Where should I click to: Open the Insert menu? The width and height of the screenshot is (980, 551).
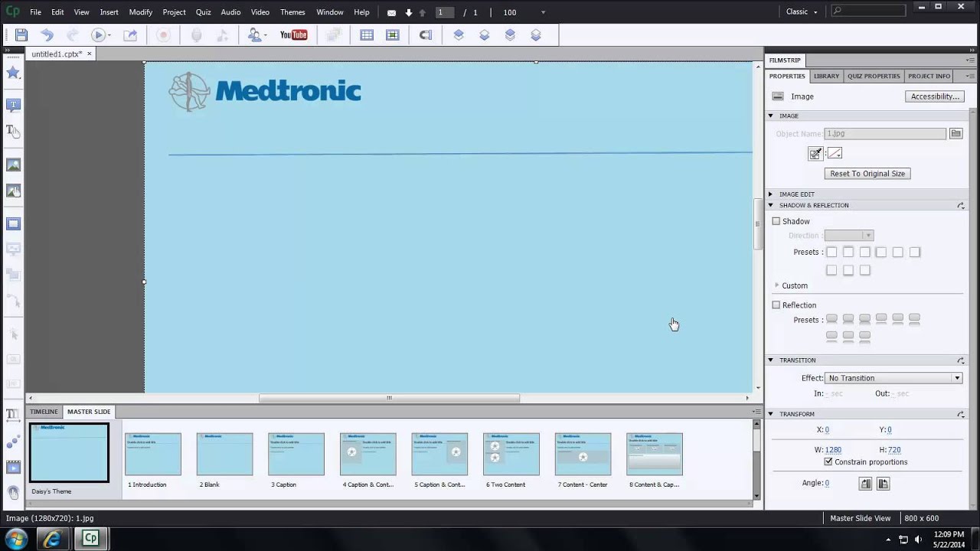pyautogui.click(x=109, y=12)
